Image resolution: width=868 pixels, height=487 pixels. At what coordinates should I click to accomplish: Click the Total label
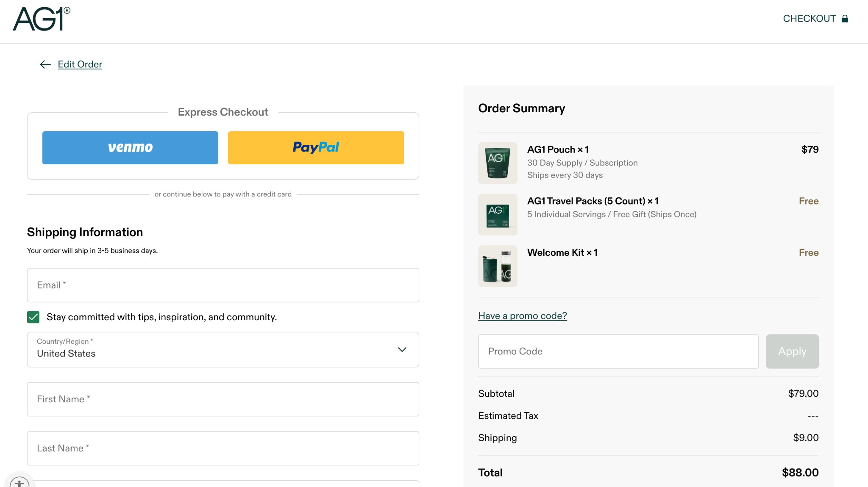point(490,473)
